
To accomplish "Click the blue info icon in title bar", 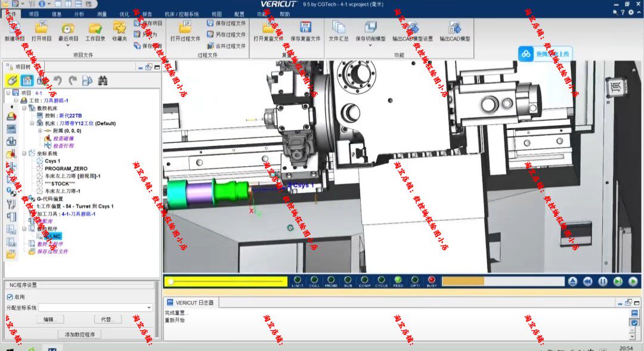I will tap(42, 4).
